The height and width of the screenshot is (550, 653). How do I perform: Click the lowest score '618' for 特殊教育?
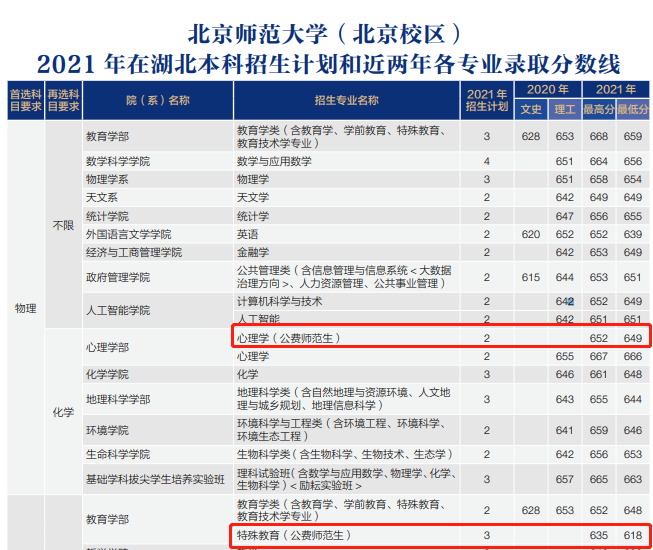[x=633, y=535]
